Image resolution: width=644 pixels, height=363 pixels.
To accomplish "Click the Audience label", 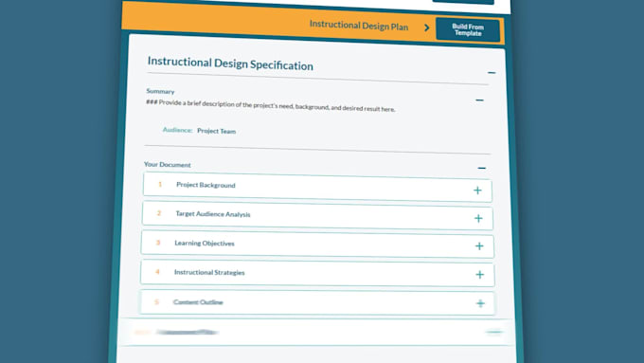I will click(x=177, y=130).
